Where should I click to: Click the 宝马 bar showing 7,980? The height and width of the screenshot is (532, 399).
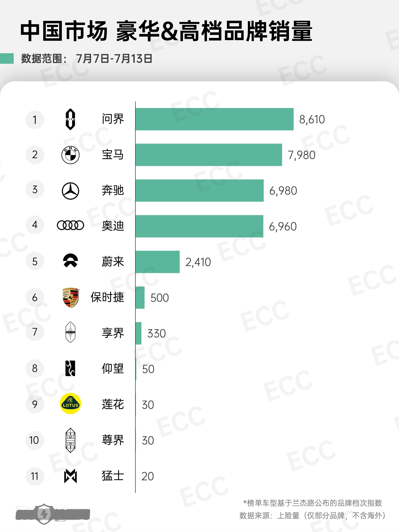click(209, 155)
